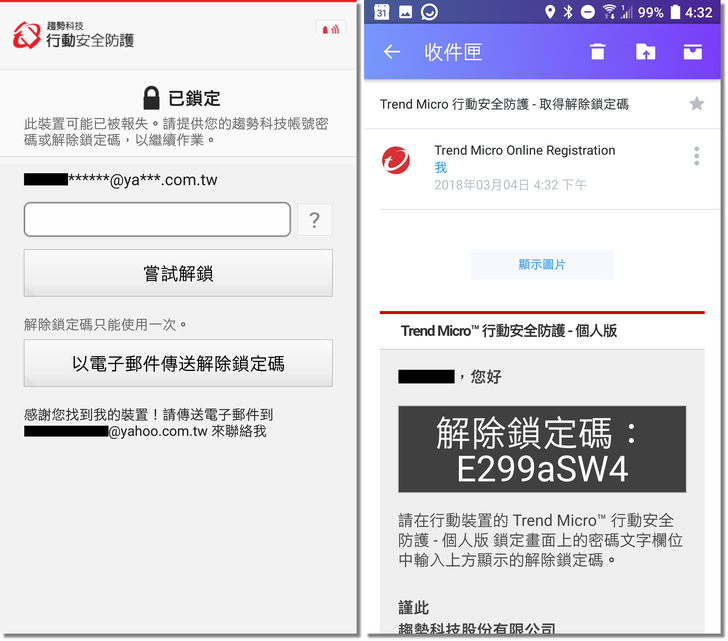Tap the chat bubble notification icon
728x641 pixels.
click(x=429, y=12)
